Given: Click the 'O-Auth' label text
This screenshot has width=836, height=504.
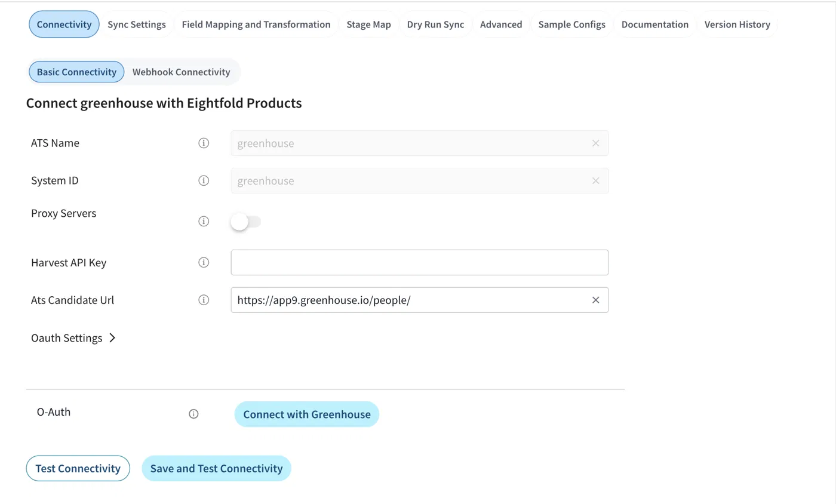Looking at the screenshot, I should (54, 411).
